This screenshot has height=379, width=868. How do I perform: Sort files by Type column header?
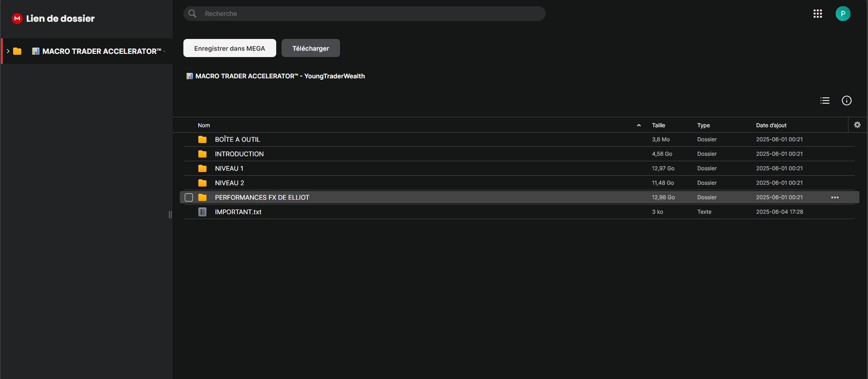(704, 125)
